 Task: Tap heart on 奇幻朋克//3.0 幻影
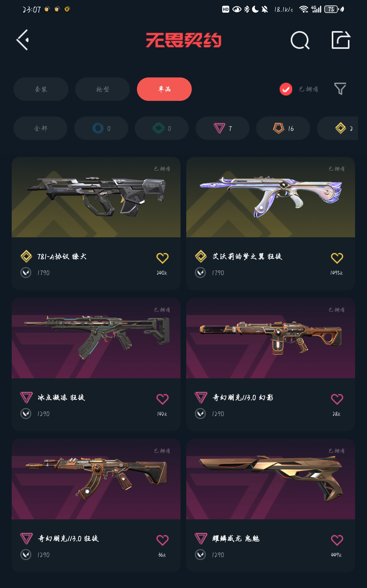(337, 399)
